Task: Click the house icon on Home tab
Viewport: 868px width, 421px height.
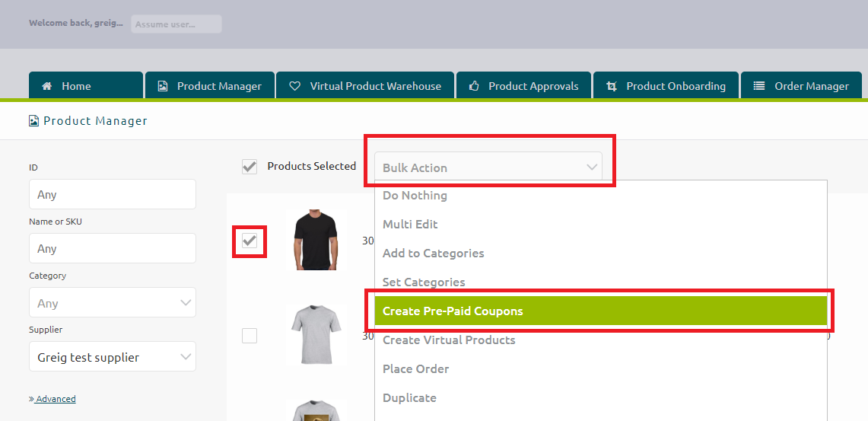Action: click(47, 86)
